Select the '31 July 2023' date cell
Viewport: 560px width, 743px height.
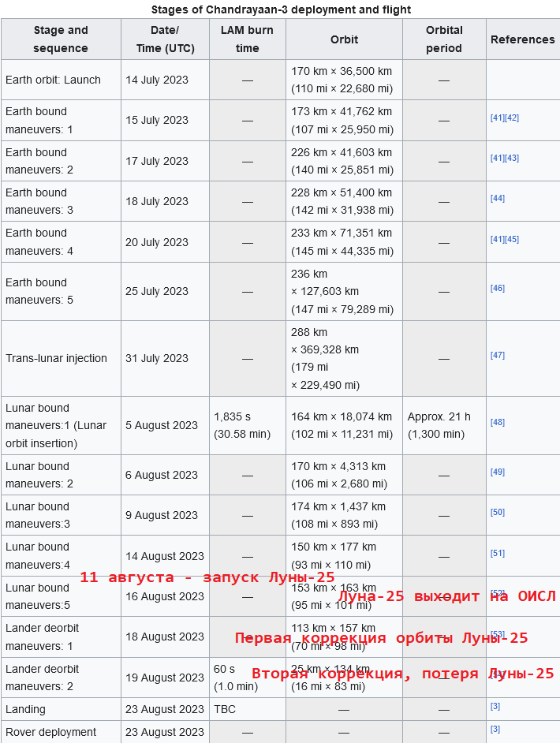click(x=166, y=359)
